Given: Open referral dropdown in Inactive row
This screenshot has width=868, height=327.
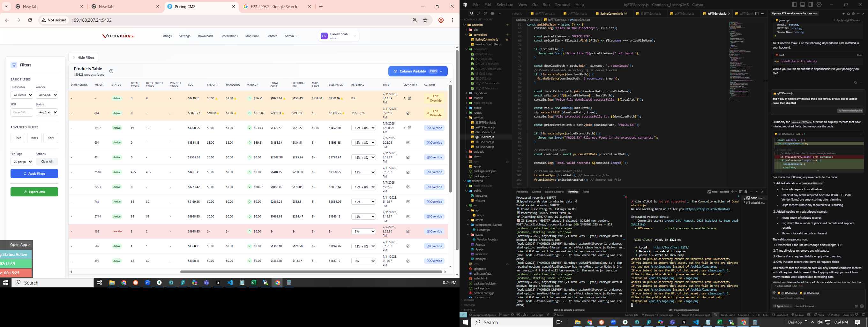Looking at the screenshot, I should (363, 232).
